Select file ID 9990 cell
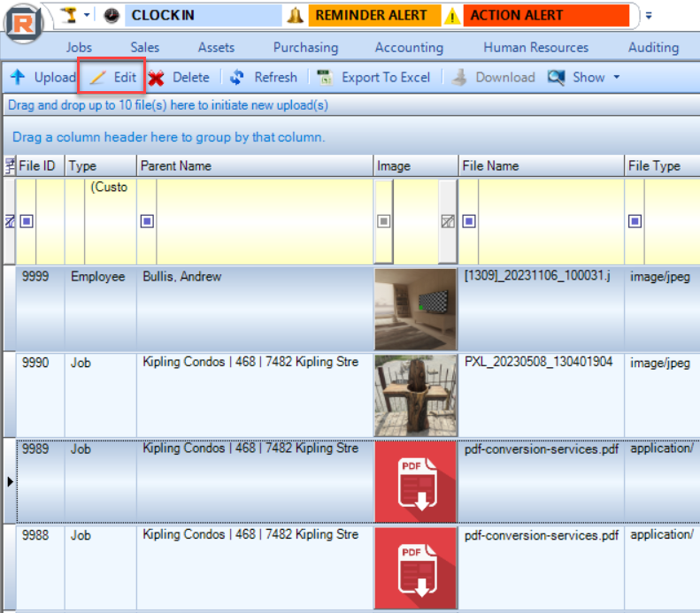Image resolution: width=700 pixels, height=613 pixels. point(40,395)
